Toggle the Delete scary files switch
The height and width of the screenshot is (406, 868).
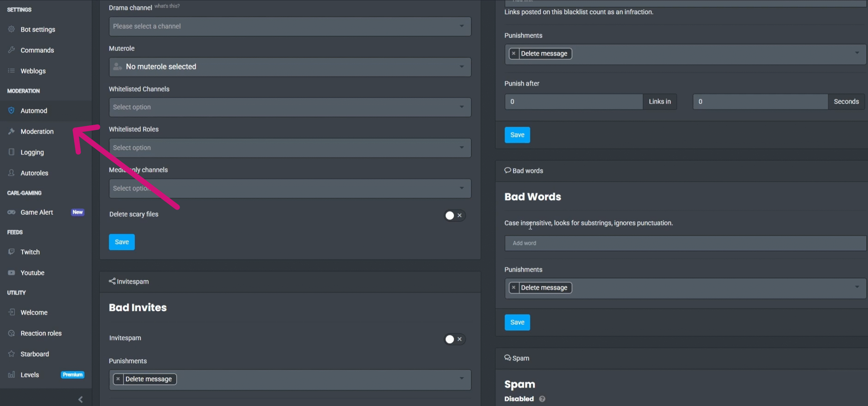(x=454, y=215)
